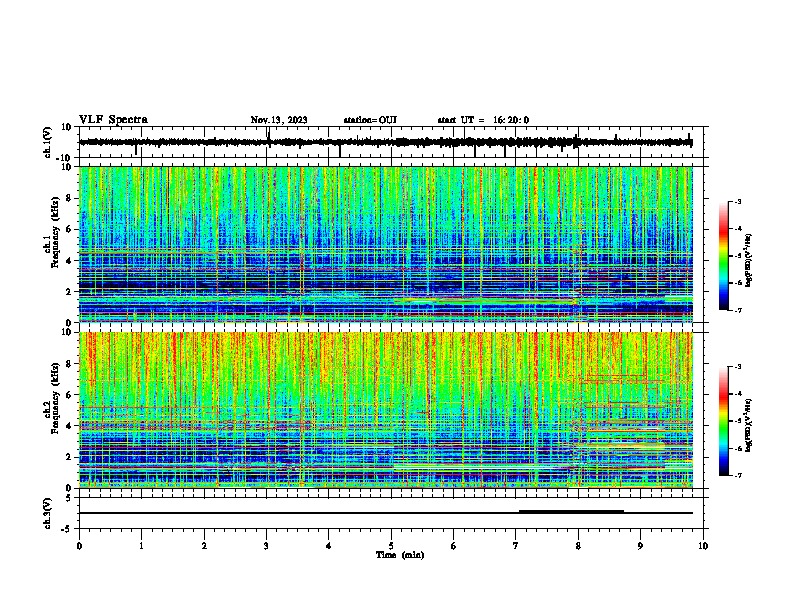
Task: Click the "6" tick on the Time axis
Action: (x=454, y=546)
